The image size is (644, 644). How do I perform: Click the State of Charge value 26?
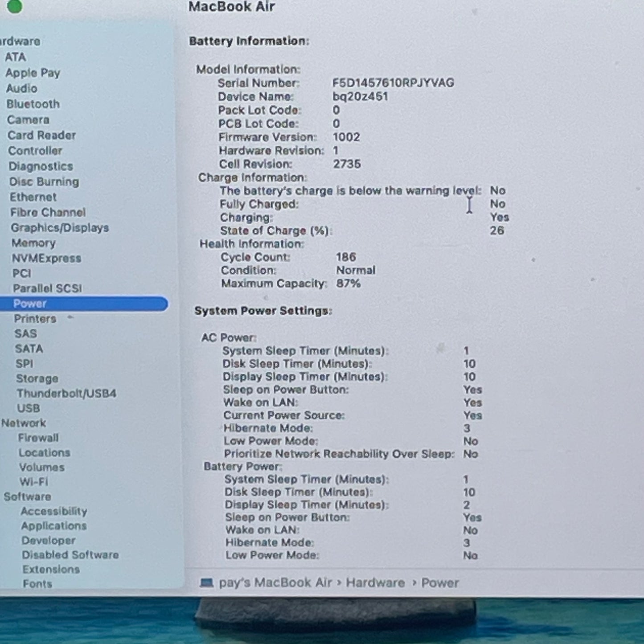[497, 230]
